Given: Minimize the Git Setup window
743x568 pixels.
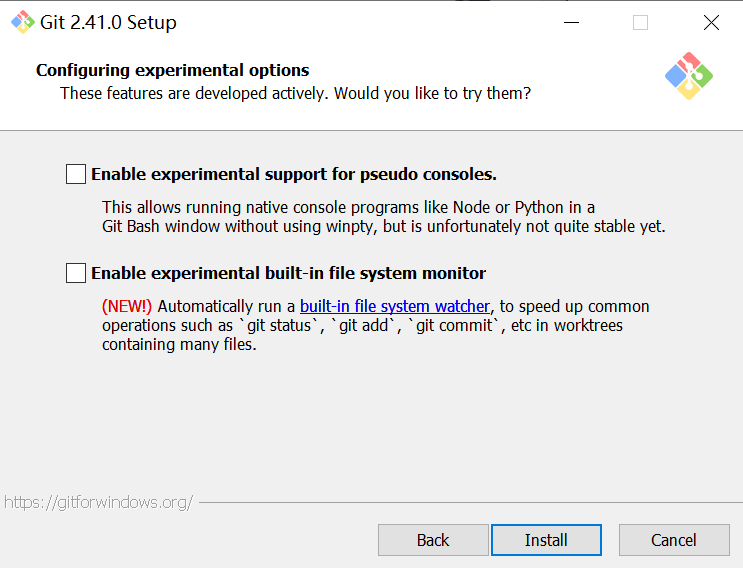Looking at the screenshot, I should pyautogui.click(x=571, y=22).
